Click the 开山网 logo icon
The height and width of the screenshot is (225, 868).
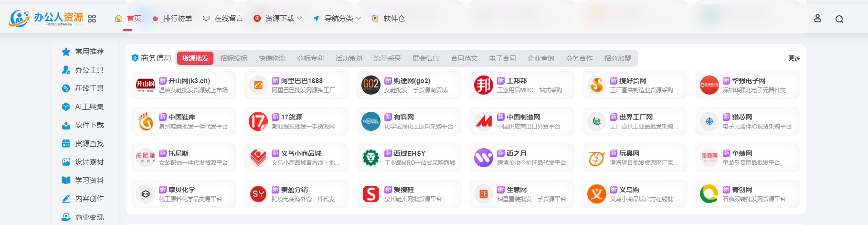(x=146, y=85)
